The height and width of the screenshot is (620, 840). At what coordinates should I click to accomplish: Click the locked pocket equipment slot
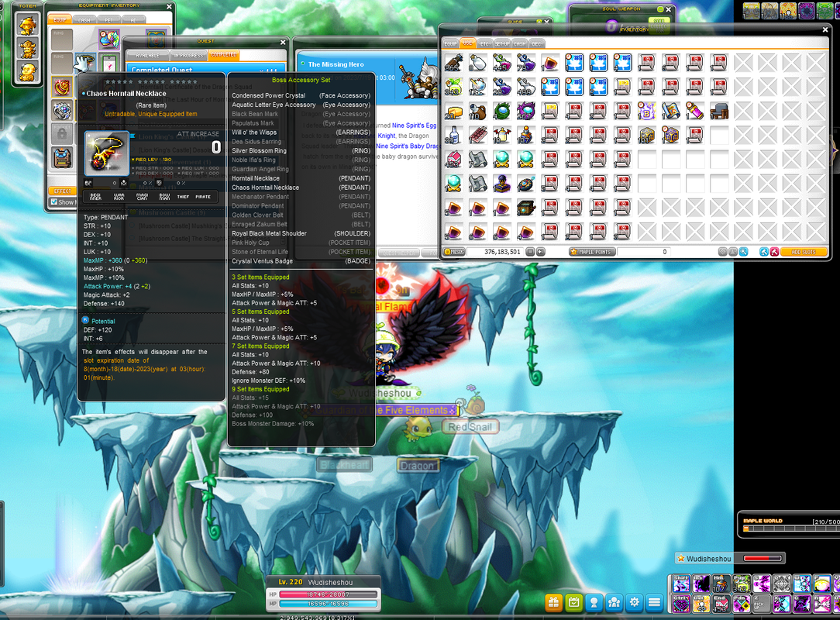click(x=62, y=134)
